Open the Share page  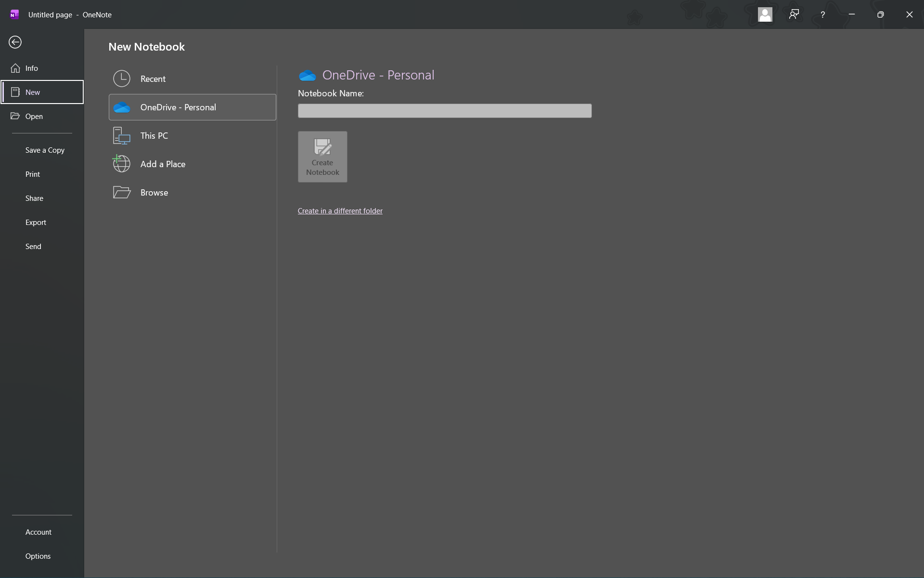click(42, 198)
